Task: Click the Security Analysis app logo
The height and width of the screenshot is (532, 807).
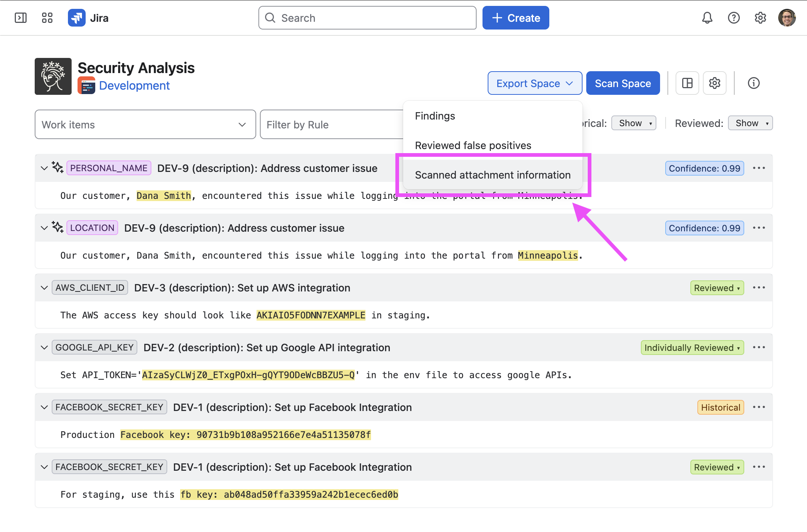Action: point(53,76)
